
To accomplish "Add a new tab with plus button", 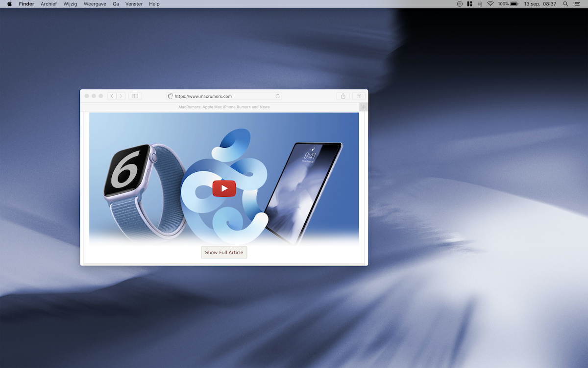I will pyautogui.click(x=364, y=107).
